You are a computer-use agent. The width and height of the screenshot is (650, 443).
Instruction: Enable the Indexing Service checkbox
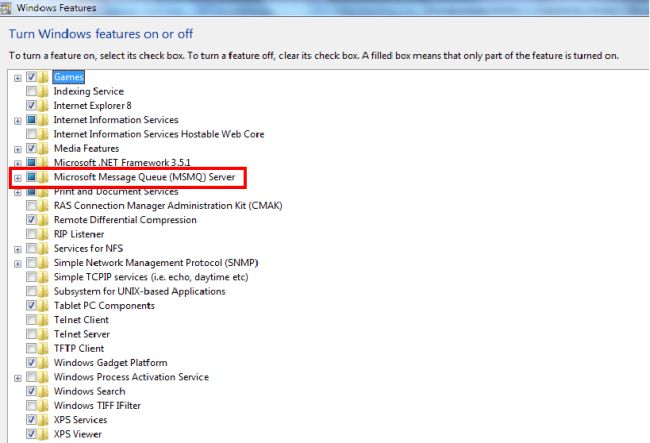coord(32,91)
